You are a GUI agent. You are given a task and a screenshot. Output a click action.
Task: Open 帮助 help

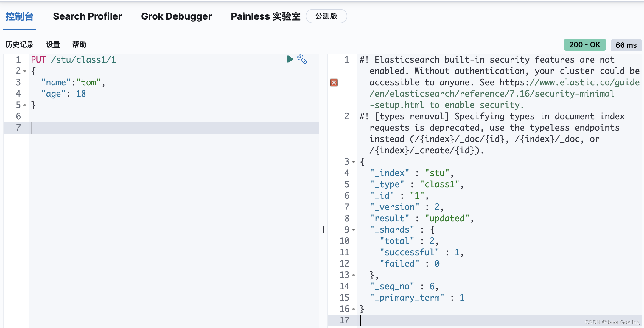tap(79, 45)
